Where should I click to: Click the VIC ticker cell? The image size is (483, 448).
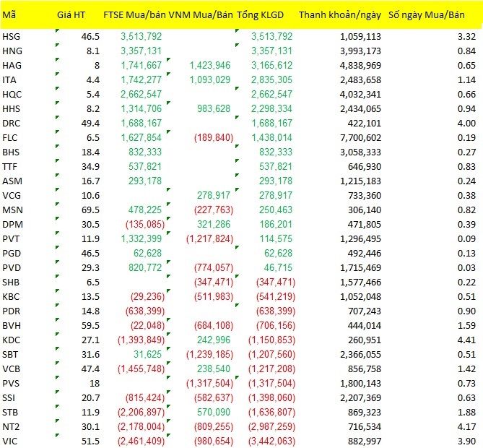10,440
